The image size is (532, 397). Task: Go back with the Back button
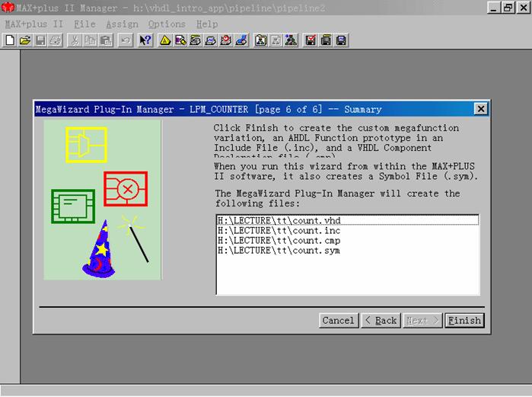(381, 320)
